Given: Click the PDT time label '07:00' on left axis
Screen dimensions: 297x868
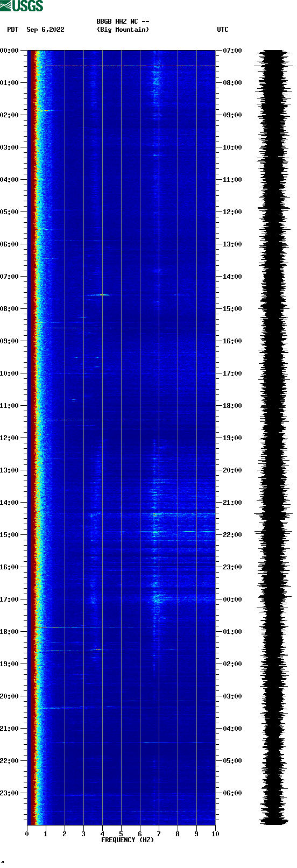Looking at the screenshot, I should point(9,277).
